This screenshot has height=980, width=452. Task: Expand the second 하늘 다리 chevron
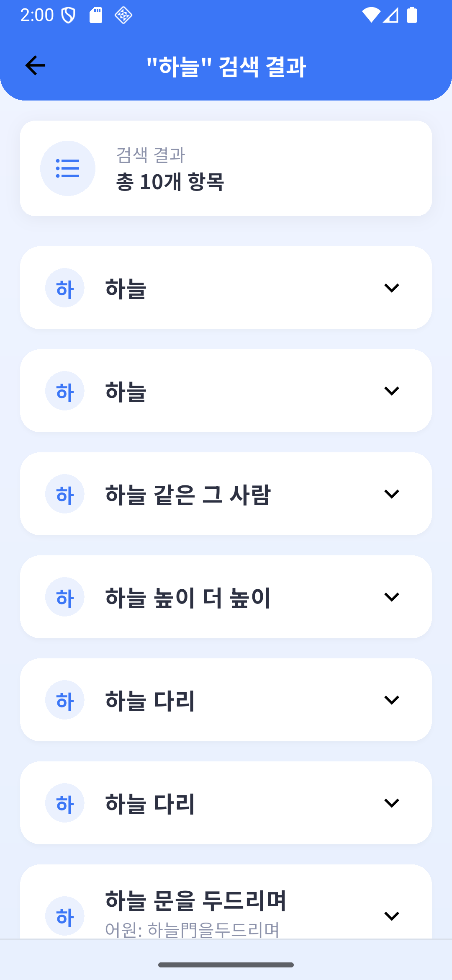click(x=391, y=803)
